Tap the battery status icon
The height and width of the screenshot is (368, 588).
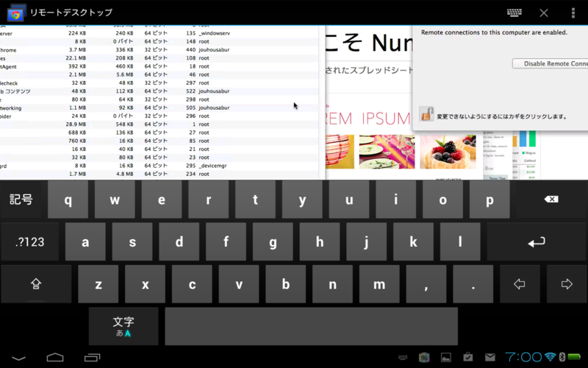click(x=574, y=357)
